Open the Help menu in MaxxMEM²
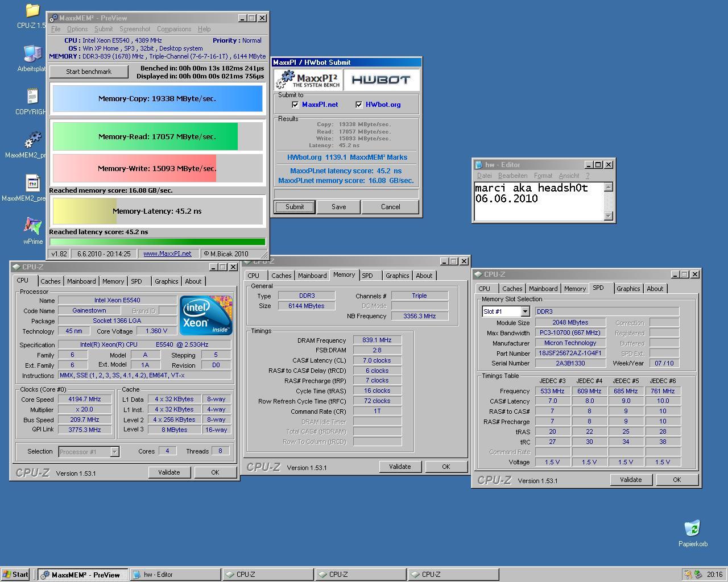The width and height of the screenshot is (728, 582). (204, 29)
